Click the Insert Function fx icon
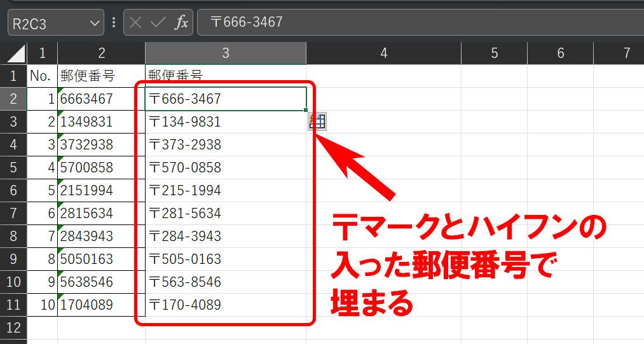 pos(182,23)
